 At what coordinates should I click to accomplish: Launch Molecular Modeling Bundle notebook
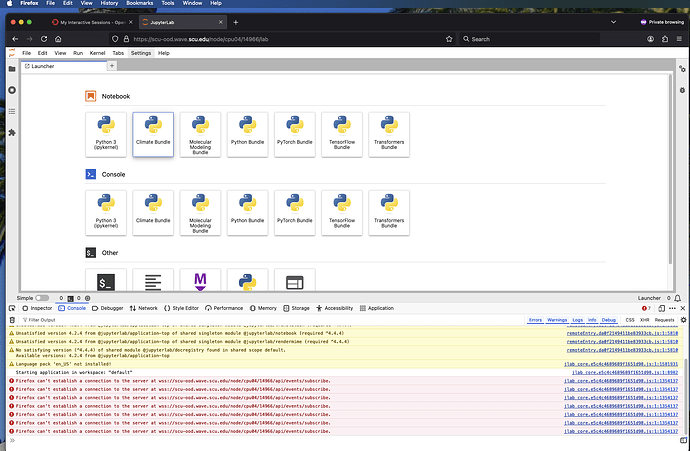[200, 134]
